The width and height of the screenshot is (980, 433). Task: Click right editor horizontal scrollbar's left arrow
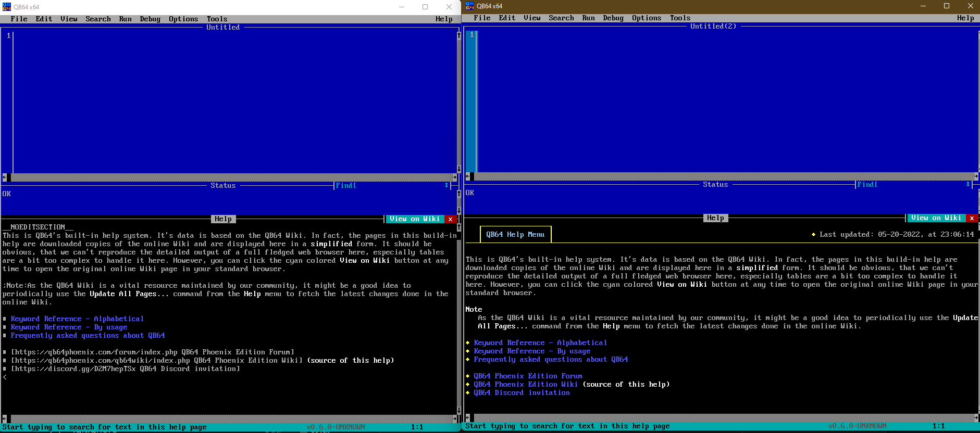[467, 176]
